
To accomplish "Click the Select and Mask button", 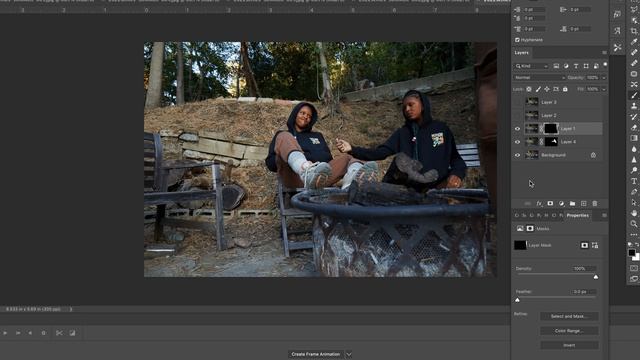I will [x=569, y=316].
